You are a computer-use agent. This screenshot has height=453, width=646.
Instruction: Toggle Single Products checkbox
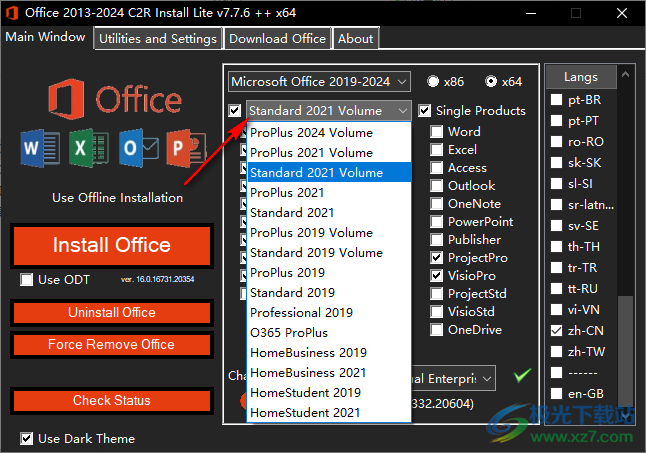pyautogui.click(x=424, y=111)
